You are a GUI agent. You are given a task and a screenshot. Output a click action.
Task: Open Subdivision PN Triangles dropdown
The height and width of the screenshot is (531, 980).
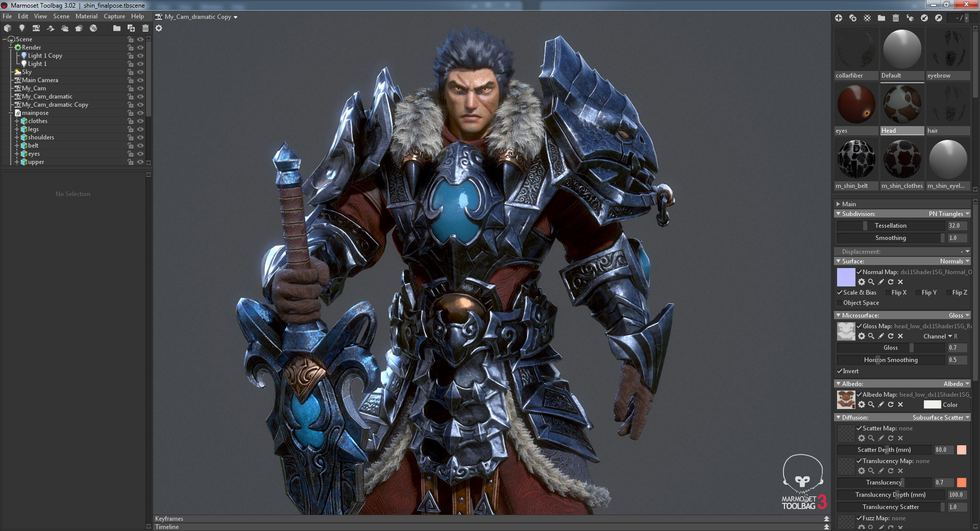(949, 214)
